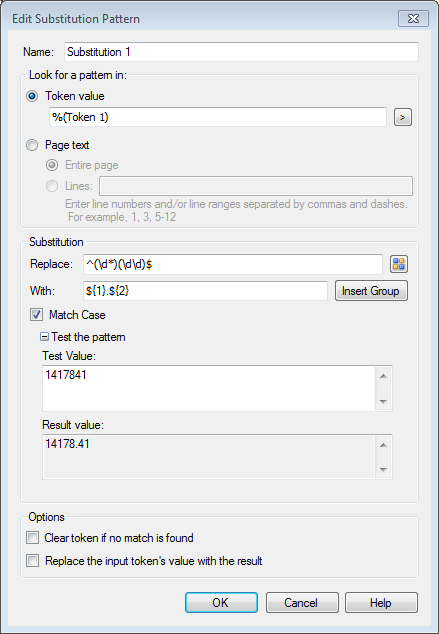Click the Insert Group button
439x634 pixels.
371,291
